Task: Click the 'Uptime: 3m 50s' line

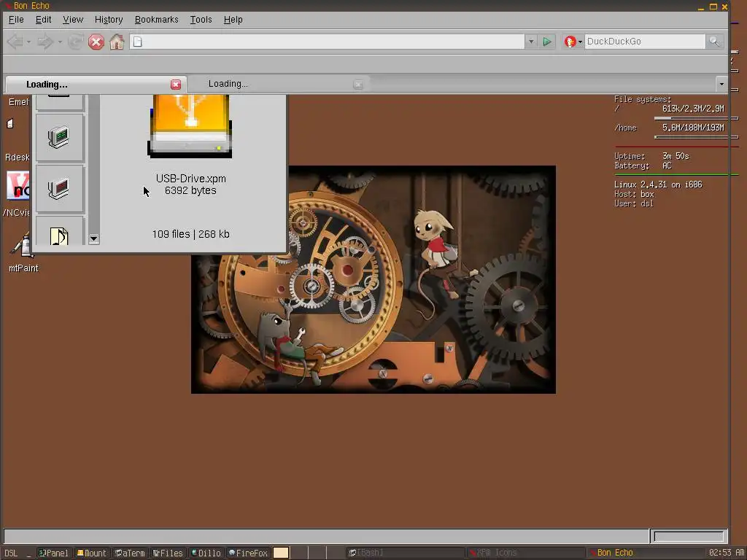Action: click(651, 156)
